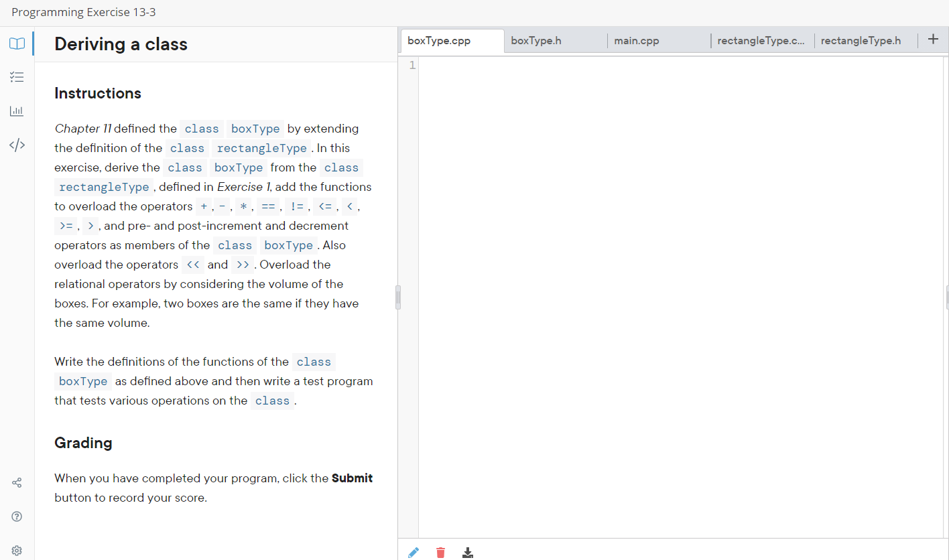
Task: Select the rectangleType.c... tab
Action: [762, 40]
